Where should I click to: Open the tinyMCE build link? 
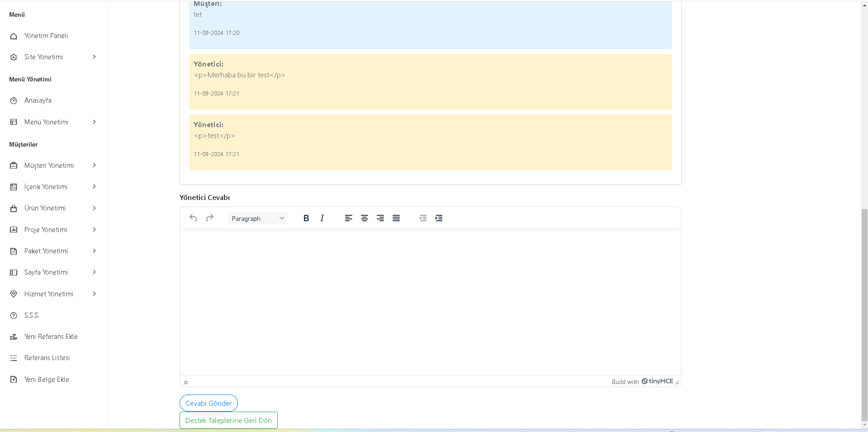(642, 381)
